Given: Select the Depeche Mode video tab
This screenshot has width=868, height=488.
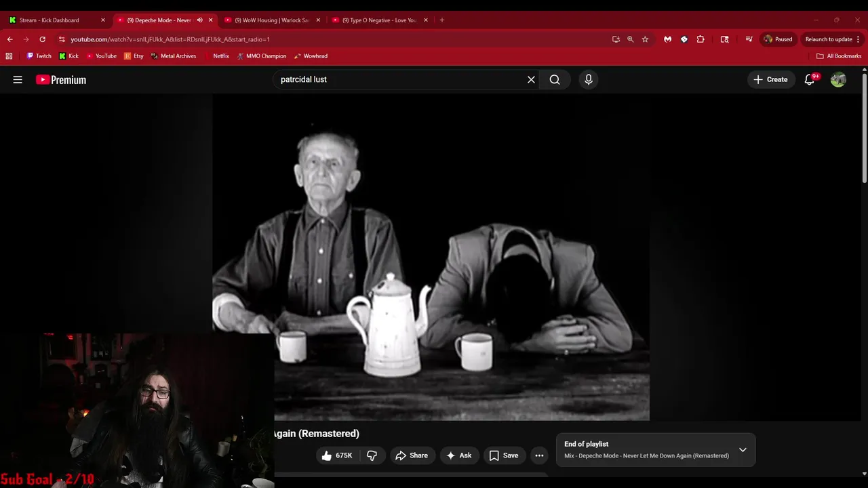Looking at the screenshot, I should click(x=159, y=20).
